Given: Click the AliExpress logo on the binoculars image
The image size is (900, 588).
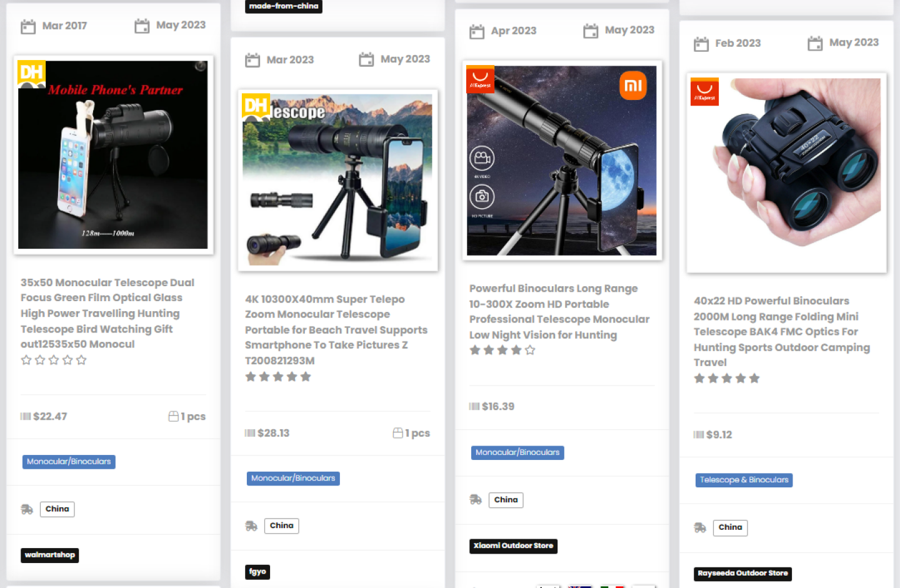Looking at the screenshot, I should click(704, 92).
